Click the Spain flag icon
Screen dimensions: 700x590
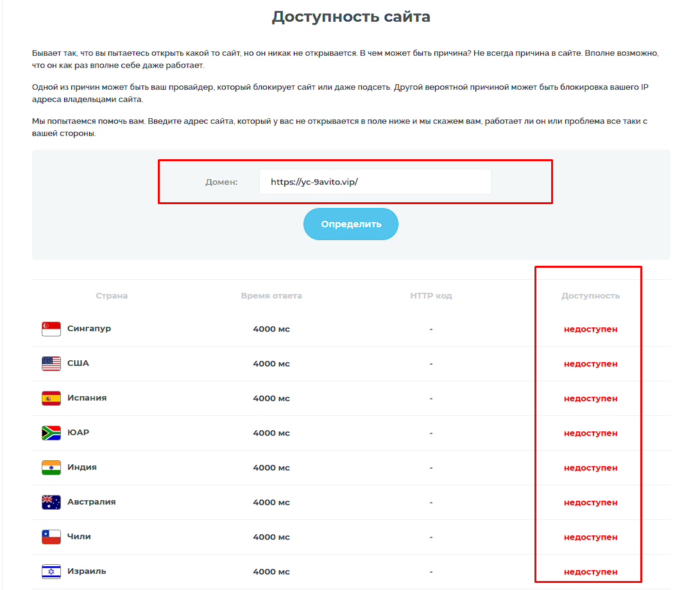coord(51,398)
